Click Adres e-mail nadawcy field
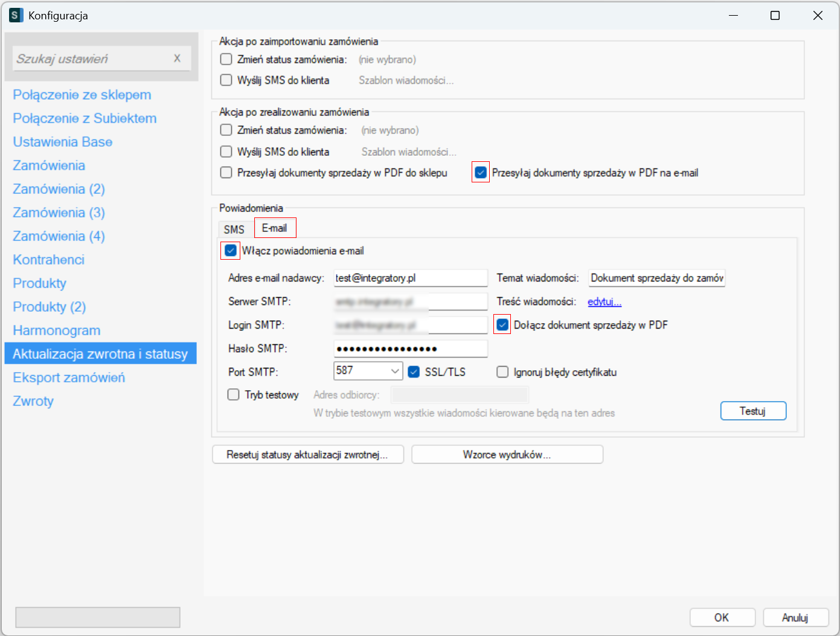840x636 pixels. (x=411, y=278)
